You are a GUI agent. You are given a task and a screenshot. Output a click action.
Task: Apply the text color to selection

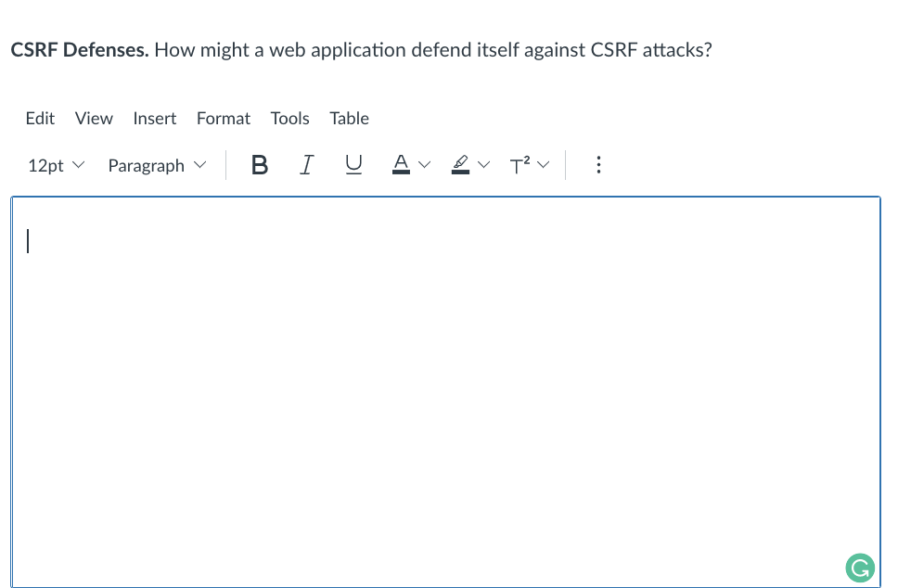click(x=400, y=164)
